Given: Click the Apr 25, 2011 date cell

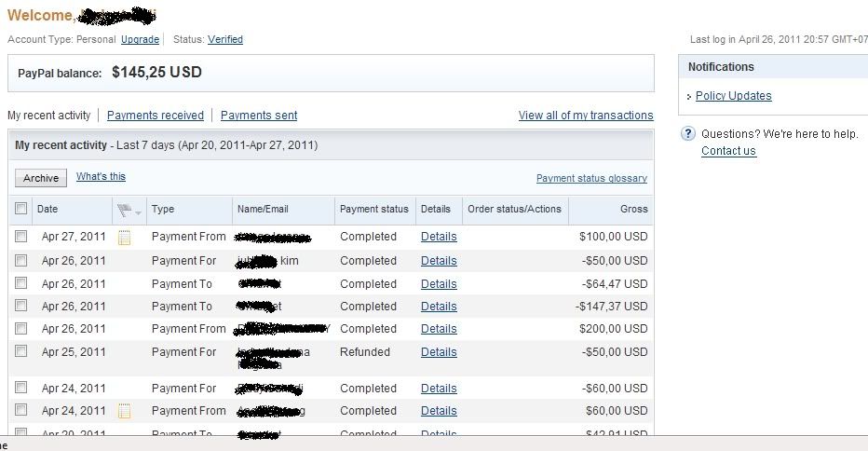Looking at the screenshot, I should point(74,352).
